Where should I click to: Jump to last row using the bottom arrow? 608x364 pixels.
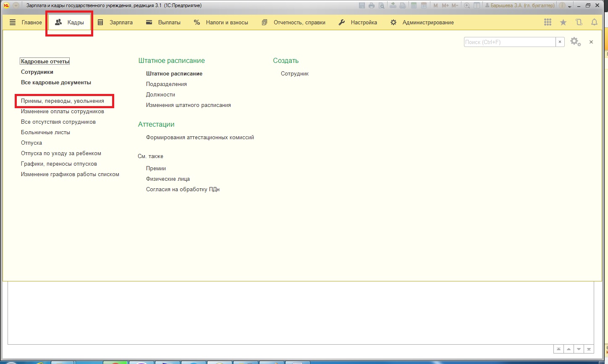click(x=589, y=349)
